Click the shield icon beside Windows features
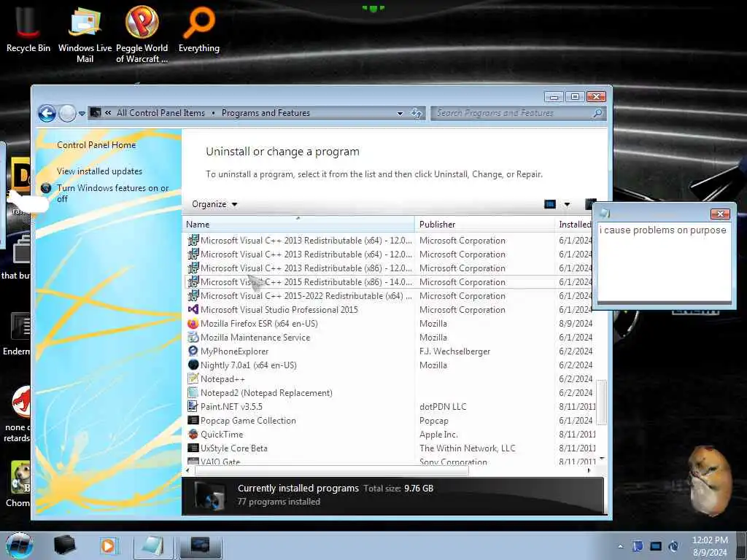 [46, 188]
